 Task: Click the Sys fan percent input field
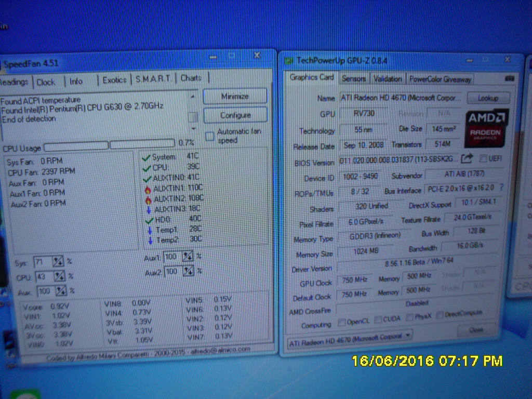[43, 262]
